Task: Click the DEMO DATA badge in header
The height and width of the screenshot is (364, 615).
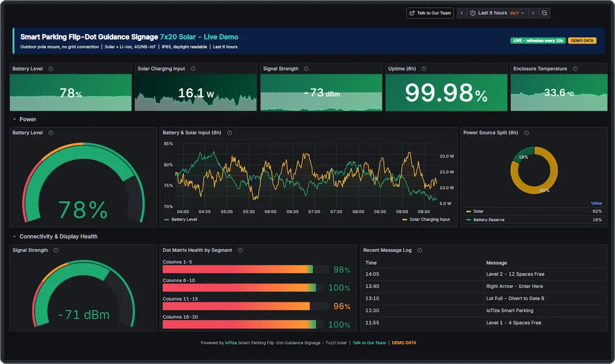Action: click(582, 40)
